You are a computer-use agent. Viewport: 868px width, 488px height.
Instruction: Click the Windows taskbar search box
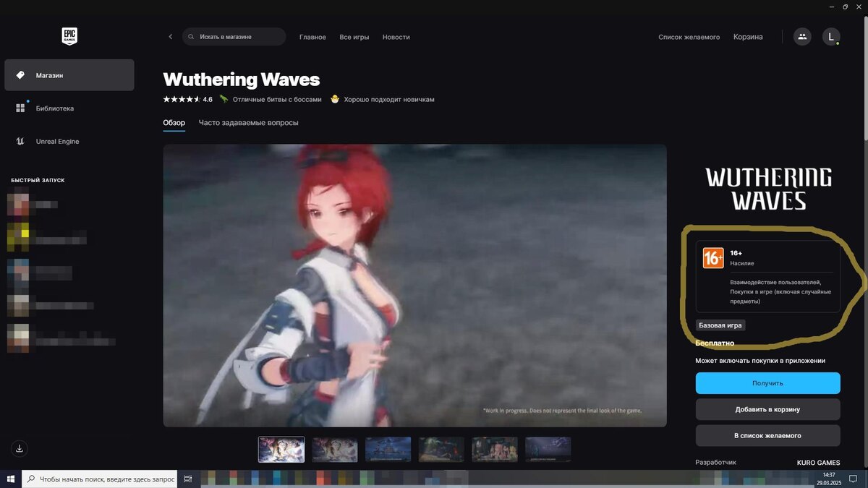tap(99, 479)
